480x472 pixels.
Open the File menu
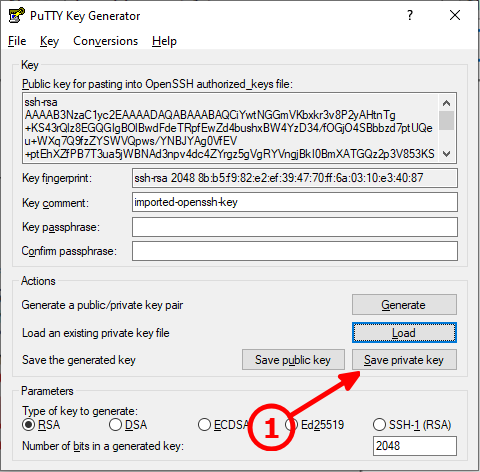pos(17,41)
